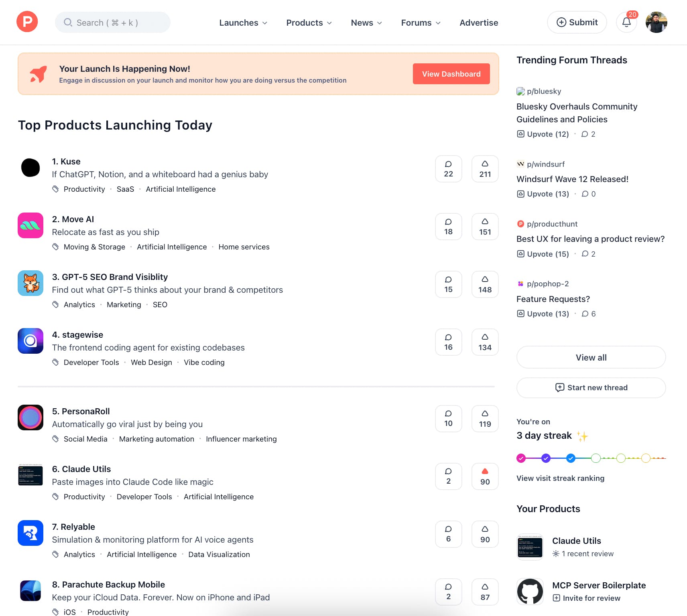
Task: Upvote Kuse with 211 votes
Action: [x=485, y=169]
